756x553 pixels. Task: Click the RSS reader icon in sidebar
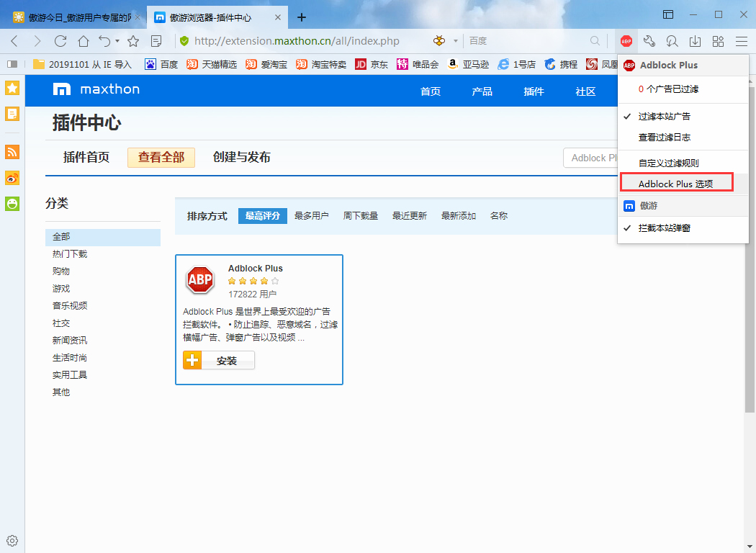click(12, 152)
